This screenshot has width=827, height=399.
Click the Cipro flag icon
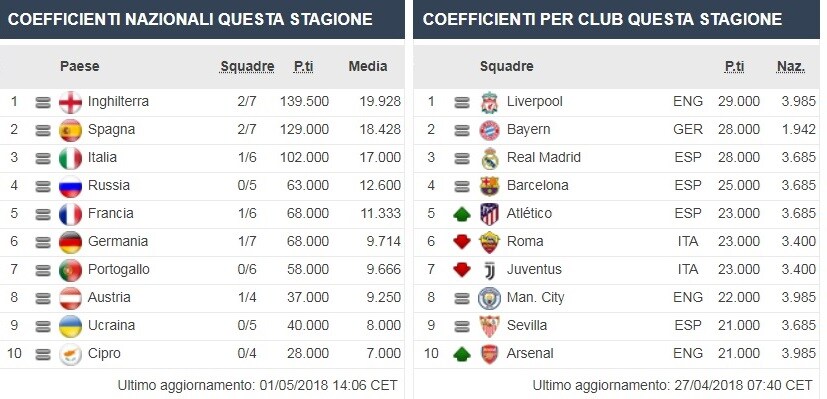70,354
